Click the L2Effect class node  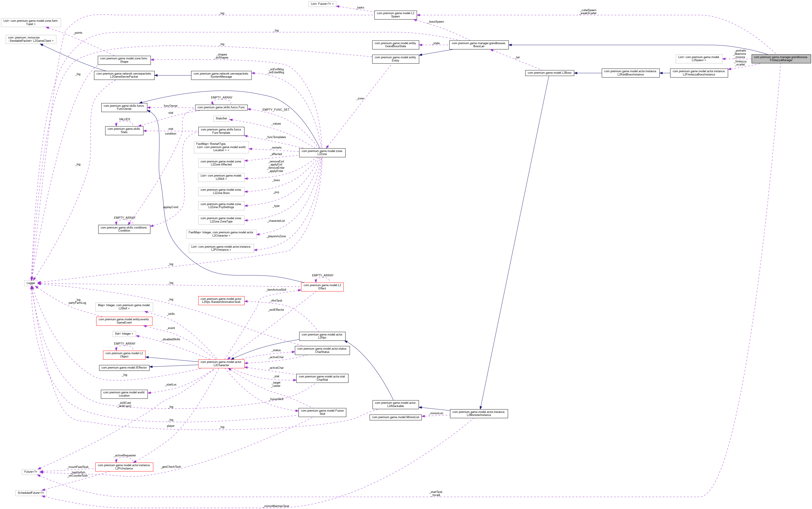pyautogui.click(x=322, y=287)
